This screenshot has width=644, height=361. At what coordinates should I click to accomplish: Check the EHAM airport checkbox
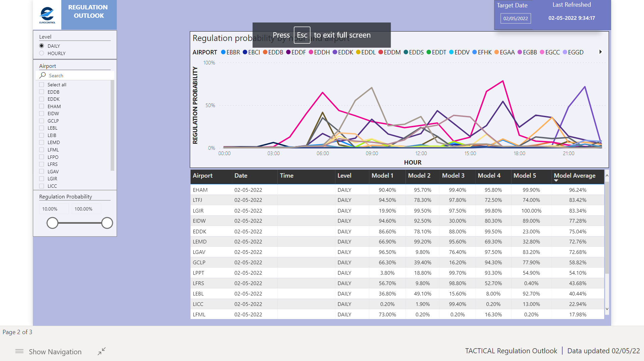[42, 106]
